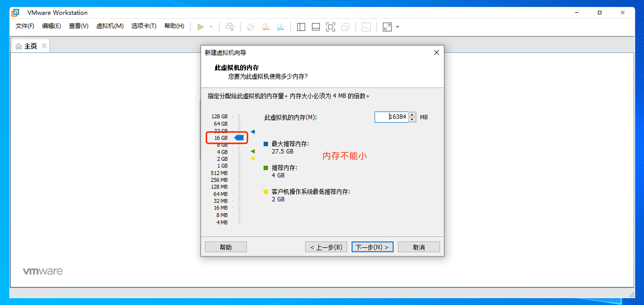
Task: Click the 帮助 button in the wizard
Action: point(225,247)
